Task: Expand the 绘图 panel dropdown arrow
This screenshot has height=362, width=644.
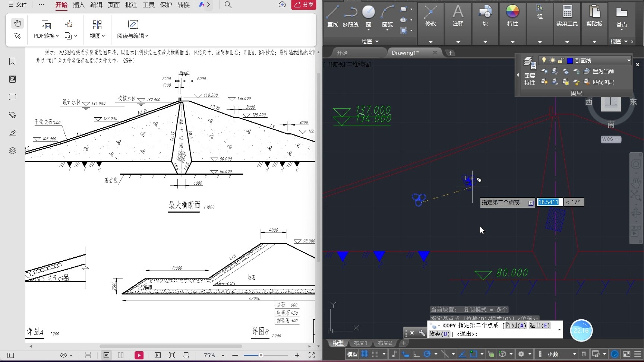Action: (x=377, y=41)
